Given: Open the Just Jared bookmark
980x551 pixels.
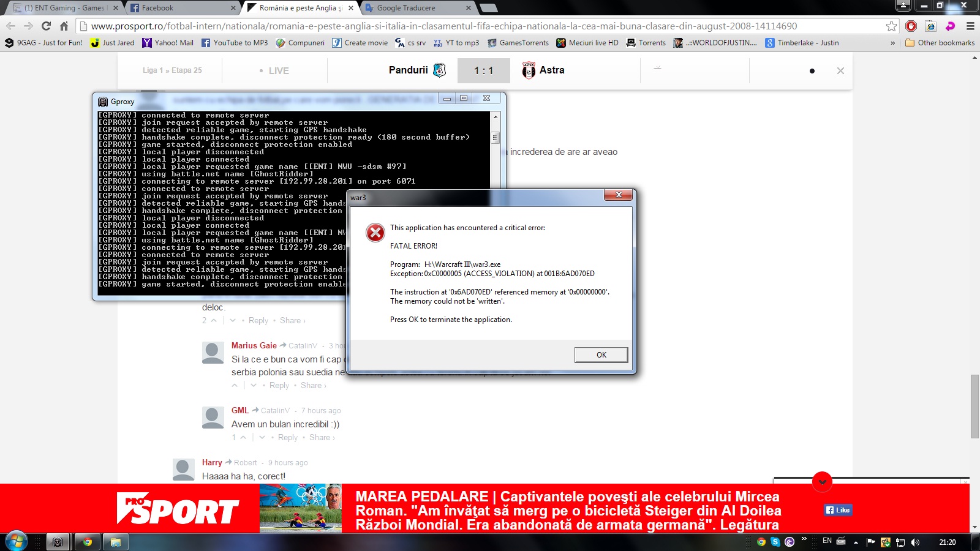Looking at the screenshot, I should point(112,43).
